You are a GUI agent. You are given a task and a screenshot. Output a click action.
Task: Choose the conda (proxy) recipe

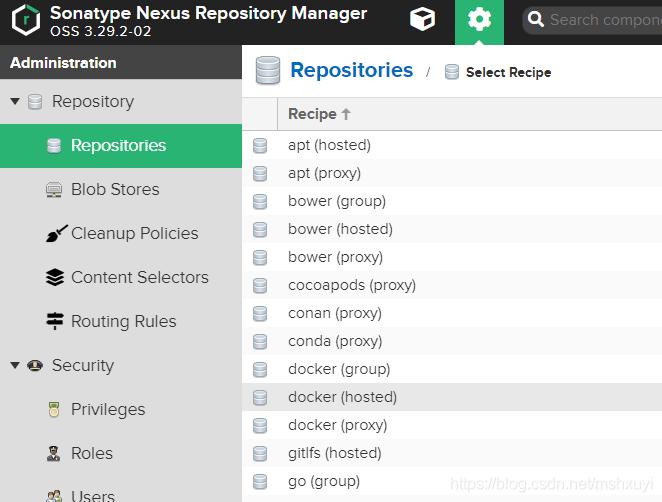coord(452,341)
